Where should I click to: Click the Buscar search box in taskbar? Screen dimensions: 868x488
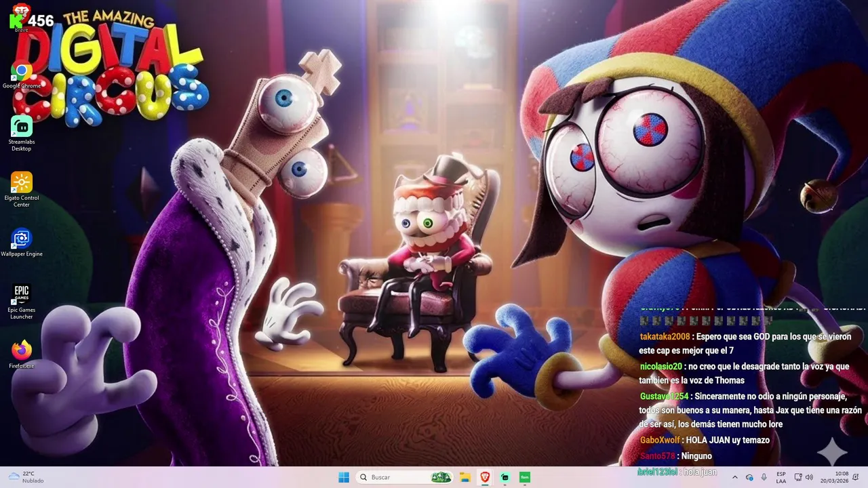(404, 477)
